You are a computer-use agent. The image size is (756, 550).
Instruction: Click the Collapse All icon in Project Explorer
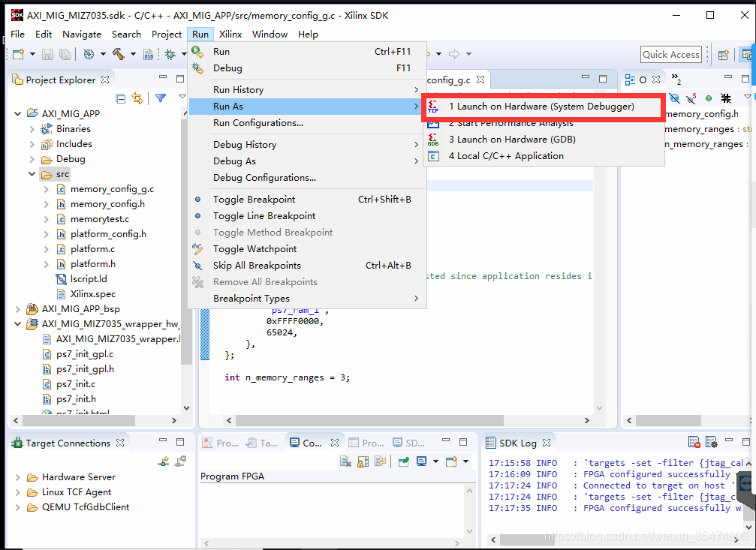(x=121, y=98)
